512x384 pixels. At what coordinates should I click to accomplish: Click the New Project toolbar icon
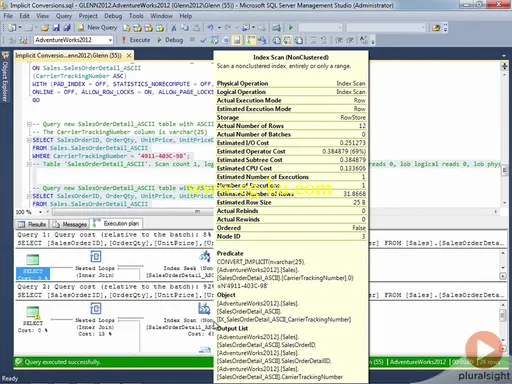coord(12,28)
